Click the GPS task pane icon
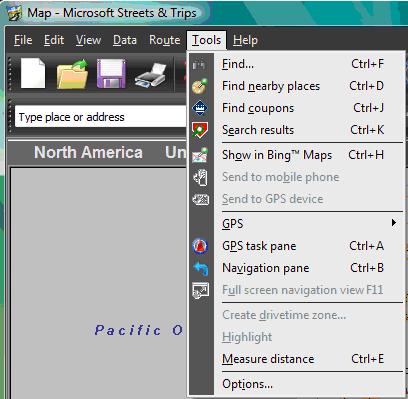 200,246
